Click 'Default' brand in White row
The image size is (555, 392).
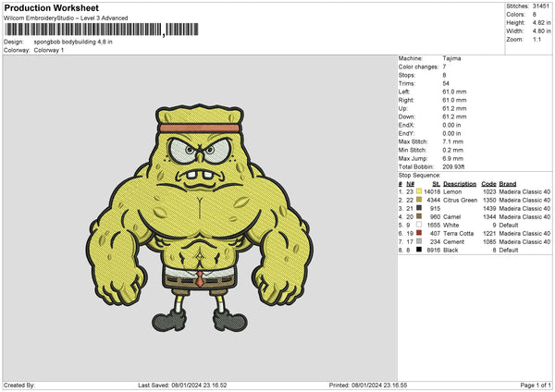(x=509, y=225)
